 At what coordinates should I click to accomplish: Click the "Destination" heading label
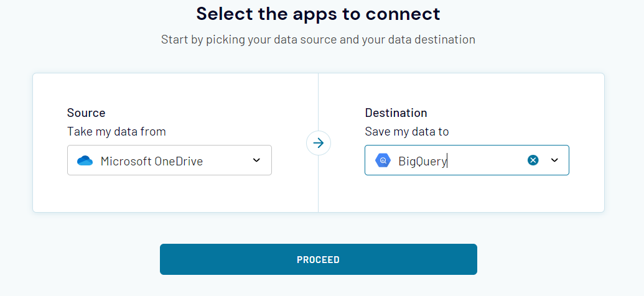(396, 113)
